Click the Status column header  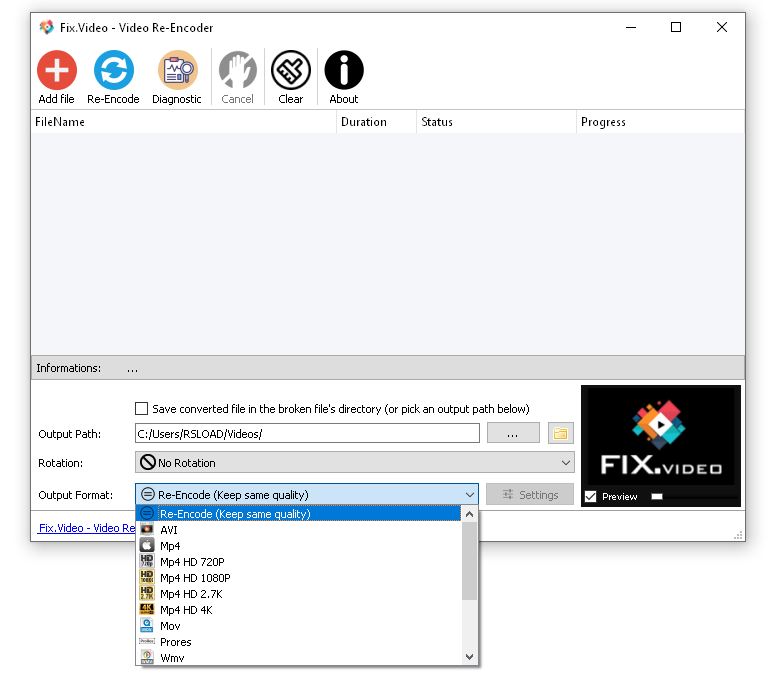point(496,121)
